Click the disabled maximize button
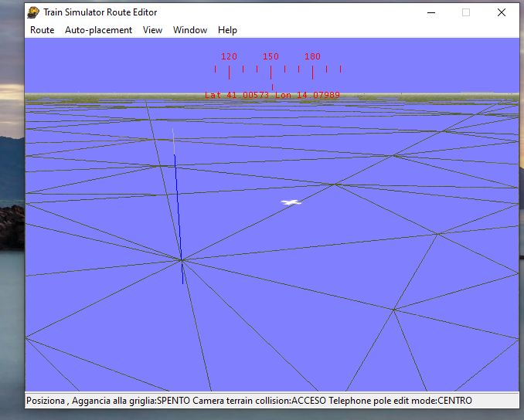Viewport: 524px width, 420px height. [466, 12]
